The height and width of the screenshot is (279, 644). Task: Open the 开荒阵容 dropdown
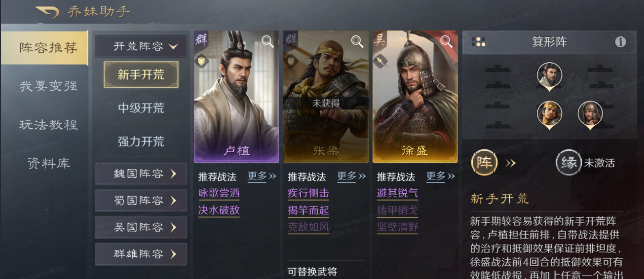[141, 46]
